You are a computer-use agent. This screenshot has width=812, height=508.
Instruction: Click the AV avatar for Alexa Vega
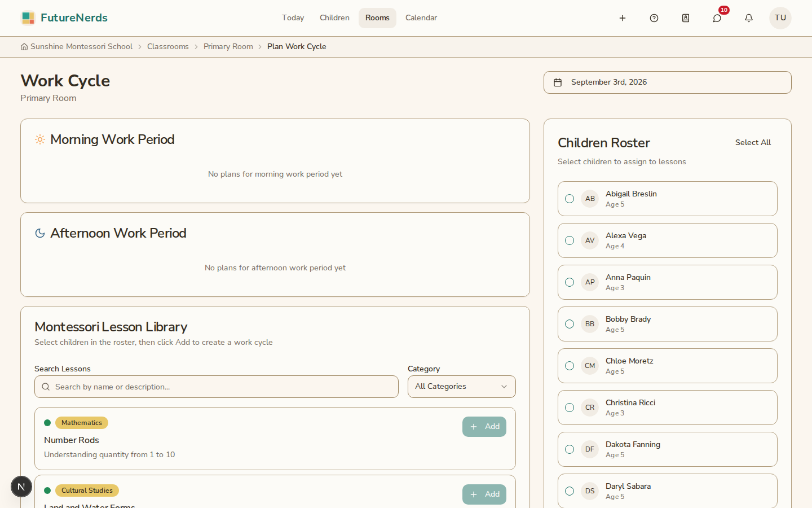click(x=590, y=240)
